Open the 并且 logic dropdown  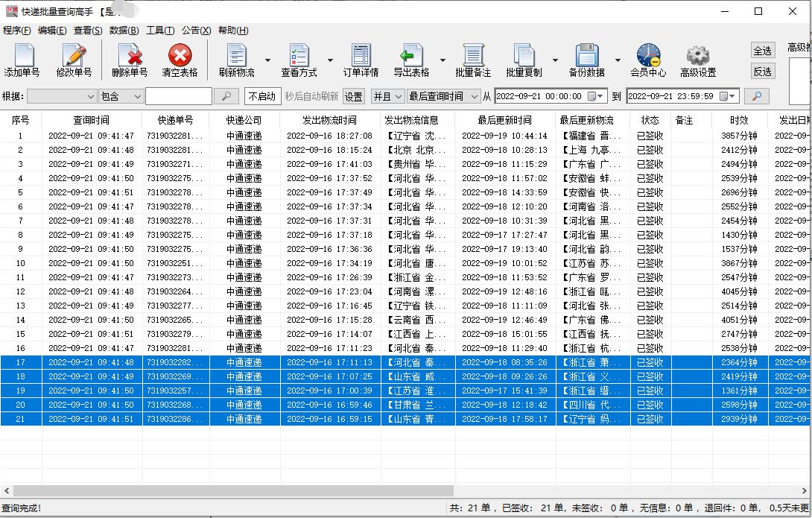tap(387, 96)
